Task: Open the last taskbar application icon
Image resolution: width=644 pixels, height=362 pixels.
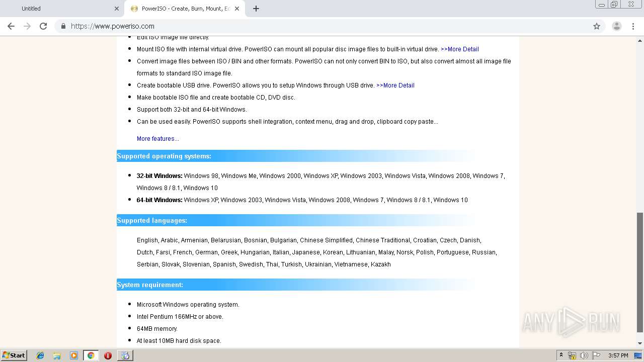Action: [125, 355]
